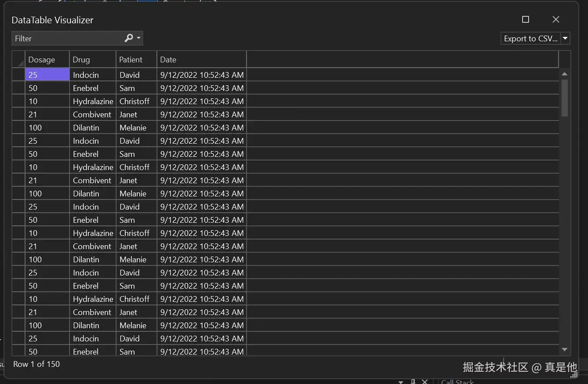Sort by the Drug column header
The image size is (588, 384).
(x=93, y=59)
